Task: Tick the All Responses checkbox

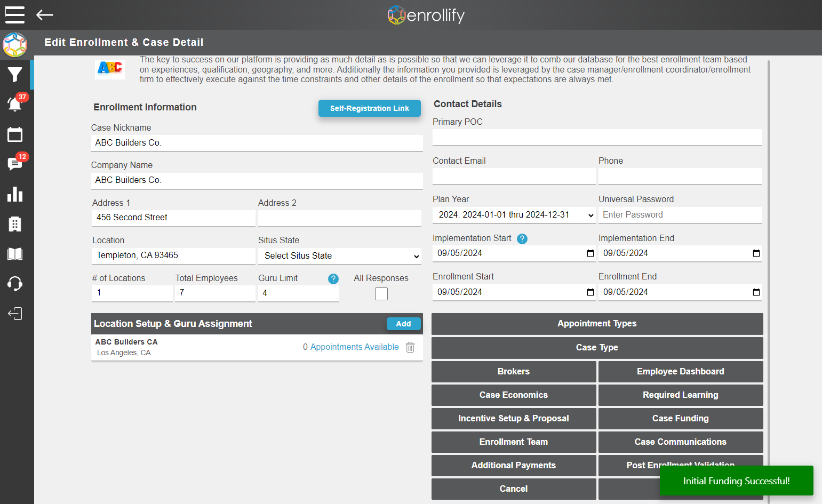Action: (381, 294)
